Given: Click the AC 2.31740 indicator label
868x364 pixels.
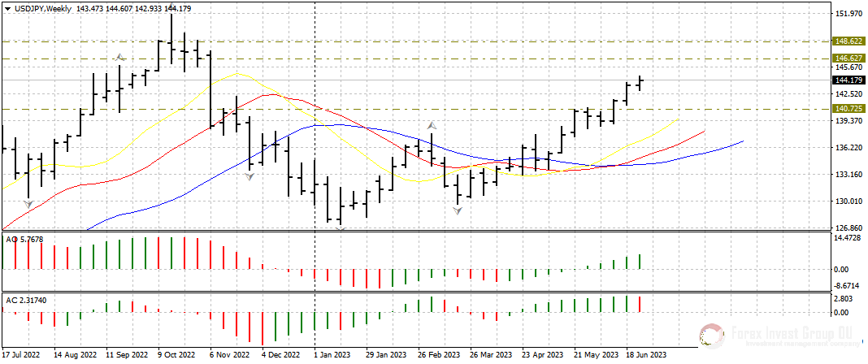Looking at the screenshot, I should [x=26, y=301].
